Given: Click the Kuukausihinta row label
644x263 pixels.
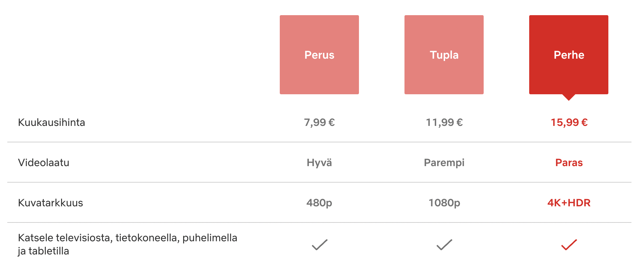Looking at the screenshot, I should point(51,123).
